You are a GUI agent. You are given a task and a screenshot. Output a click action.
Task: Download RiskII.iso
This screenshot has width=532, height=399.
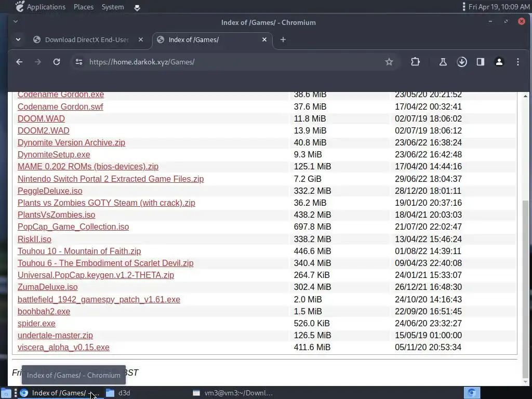[x=34, y=239]
